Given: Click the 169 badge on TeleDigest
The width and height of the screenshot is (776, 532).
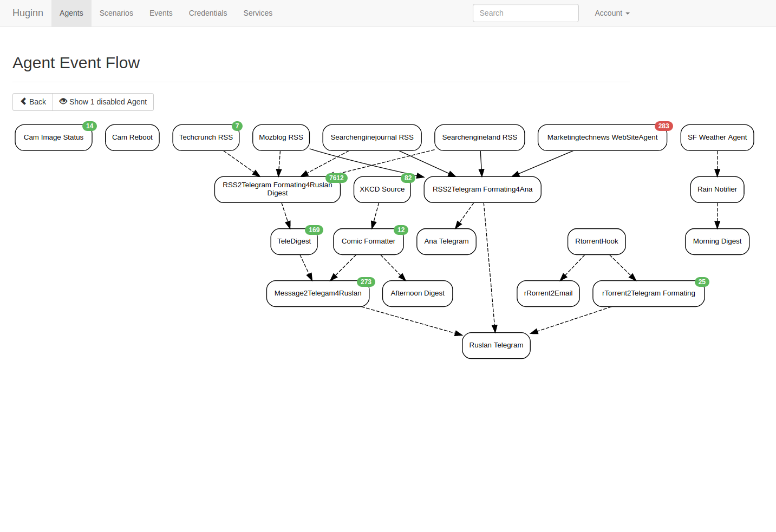Looking at the screenshot, I should coord(314,230).
